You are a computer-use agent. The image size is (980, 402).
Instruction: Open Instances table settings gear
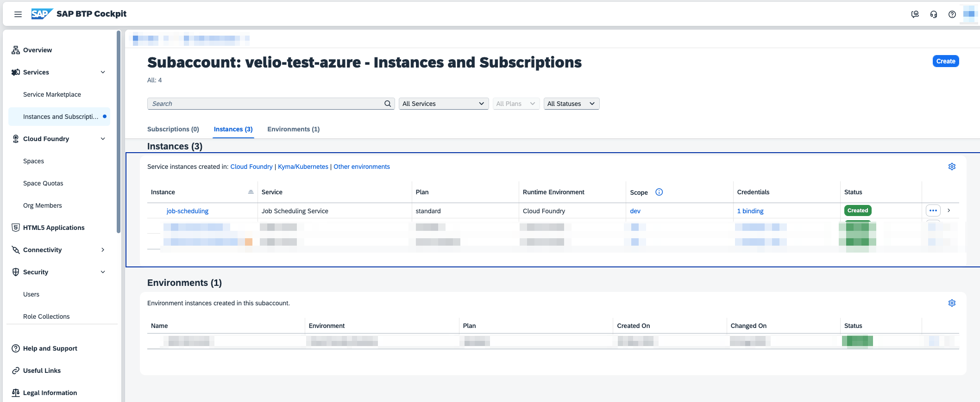coord(952,167)
